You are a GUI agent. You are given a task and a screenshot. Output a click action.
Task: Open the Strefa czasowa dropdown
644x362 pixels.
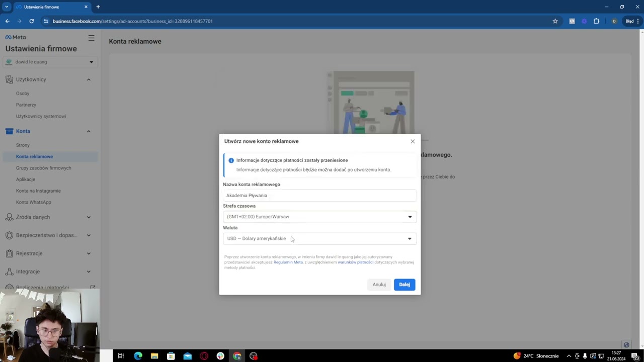319,217
